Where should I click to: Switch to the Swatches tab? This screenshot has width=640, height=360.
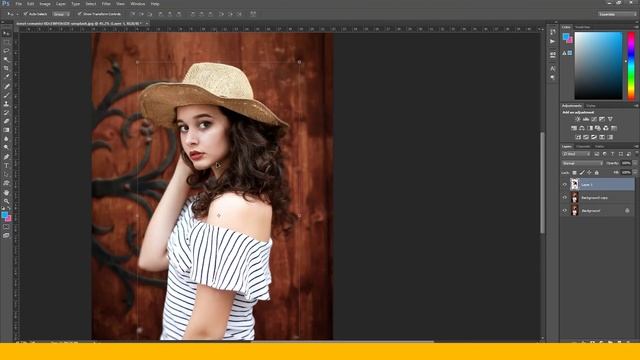(x=582, y=27)
